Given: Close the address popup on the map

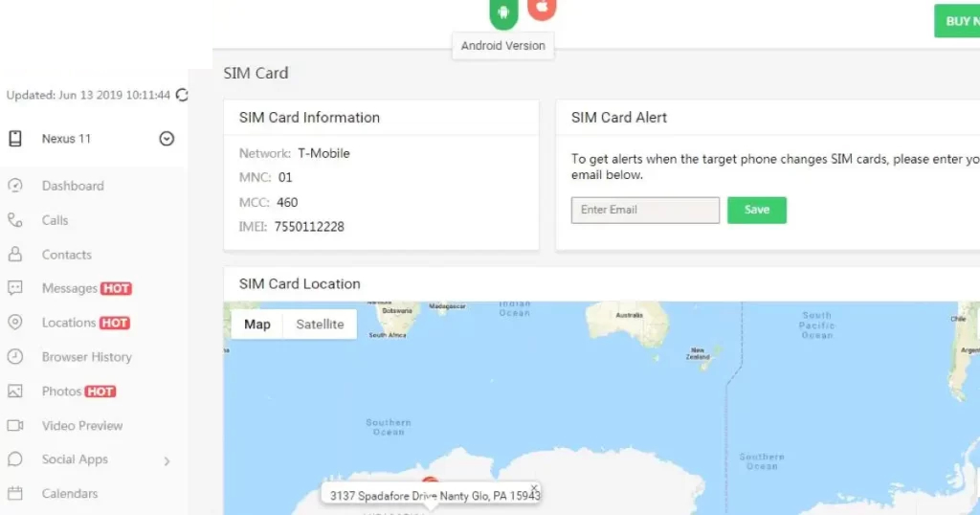Looking at the screenshot, I should tap(534, 488).
